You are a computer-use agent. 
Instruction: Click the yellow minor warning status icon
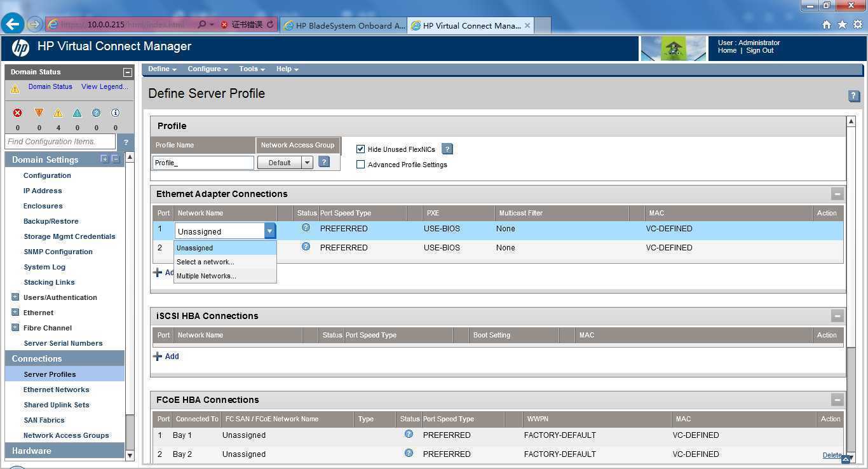[x=58, y=113]
